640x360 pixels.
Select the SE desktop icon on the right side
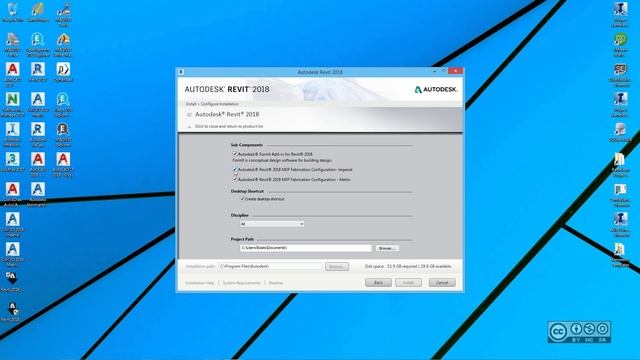coord(620,75)
